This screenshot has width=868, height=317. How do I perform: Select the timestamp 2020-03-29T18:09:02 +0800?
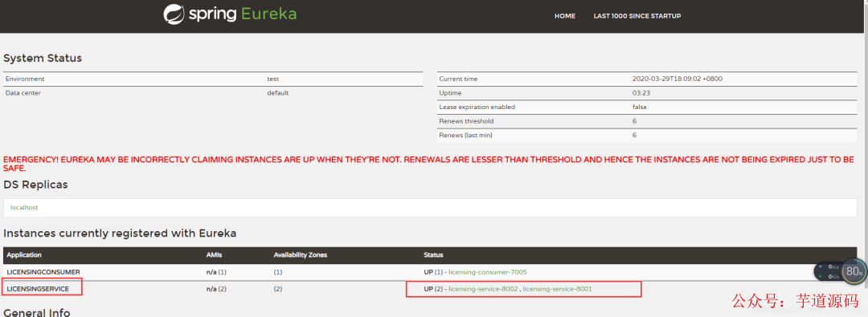[678, 79]
